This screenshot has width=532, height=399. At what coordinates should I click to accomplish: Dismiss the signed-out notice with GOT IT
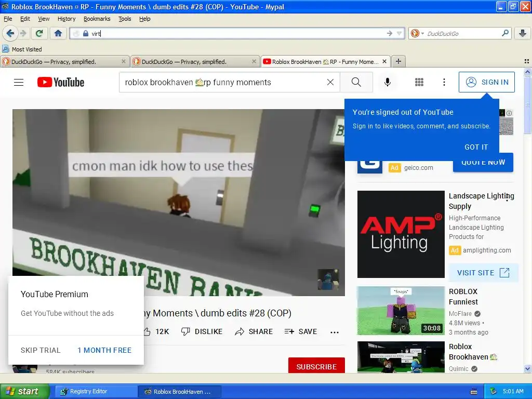(476, 147)
